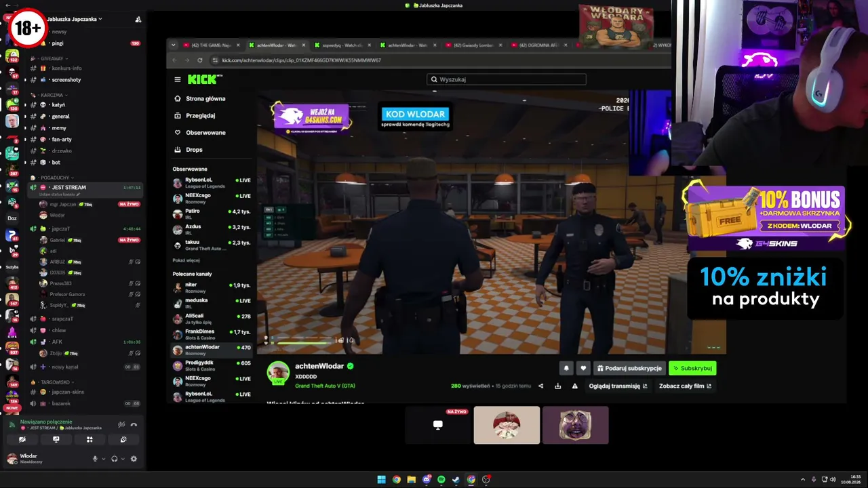
Task: Open Przeglądaj in Kick sidebar
Action: (201, 116)
